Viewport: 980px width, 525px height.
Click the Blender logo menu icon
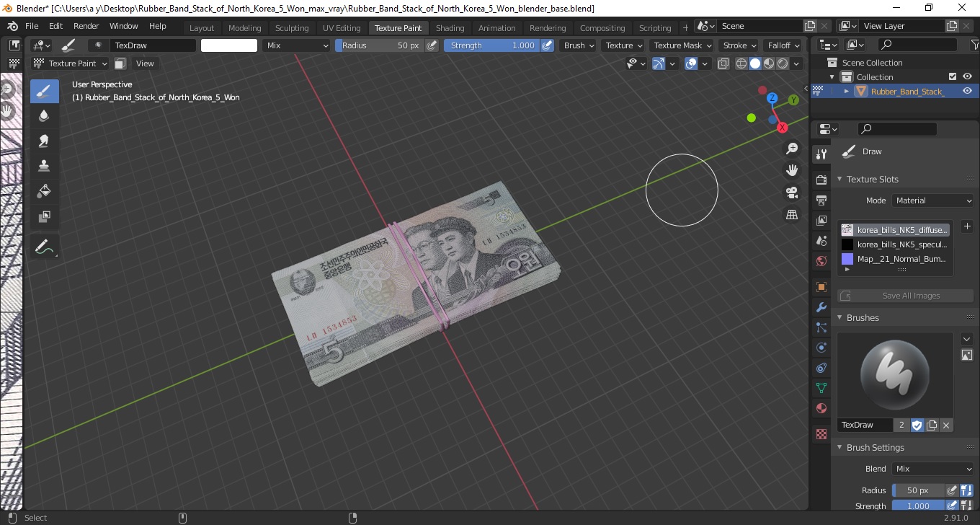click(x=12, y=26)
